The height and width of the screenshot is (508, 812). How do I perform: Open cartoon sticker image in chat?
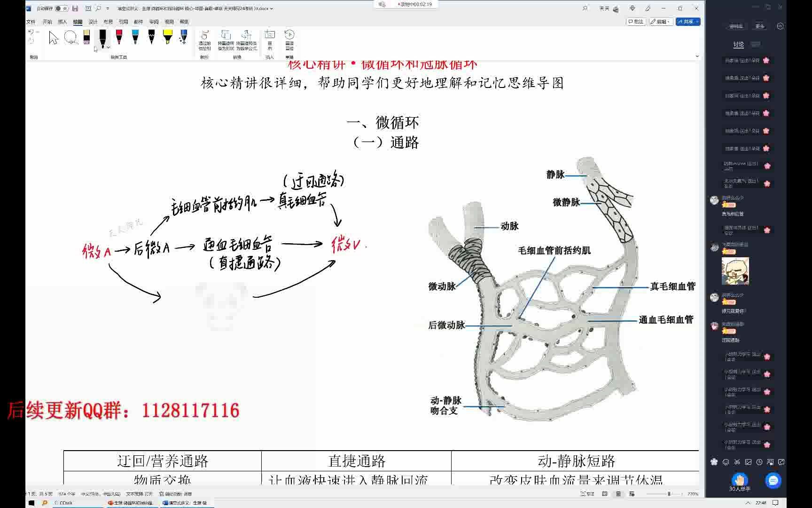coord(735,270)
